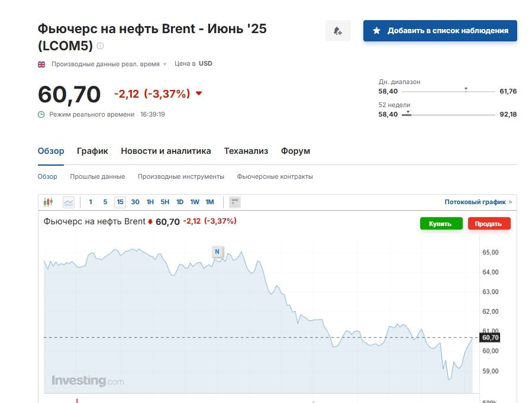Click the red Продать button

pyautogui.click(x=489, y=224)
